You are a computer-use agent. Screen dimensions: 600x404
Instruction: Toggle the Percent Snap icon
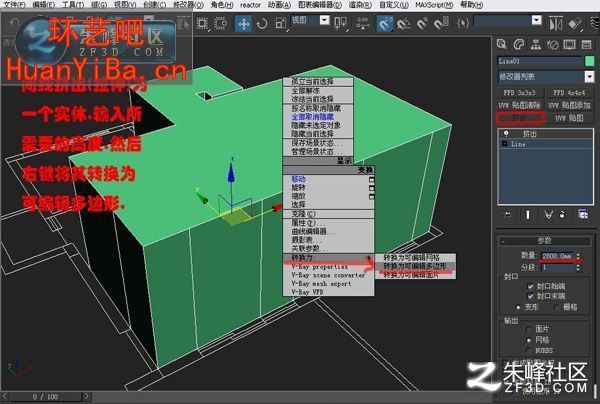pyautogui.click(x=422, y=24)
